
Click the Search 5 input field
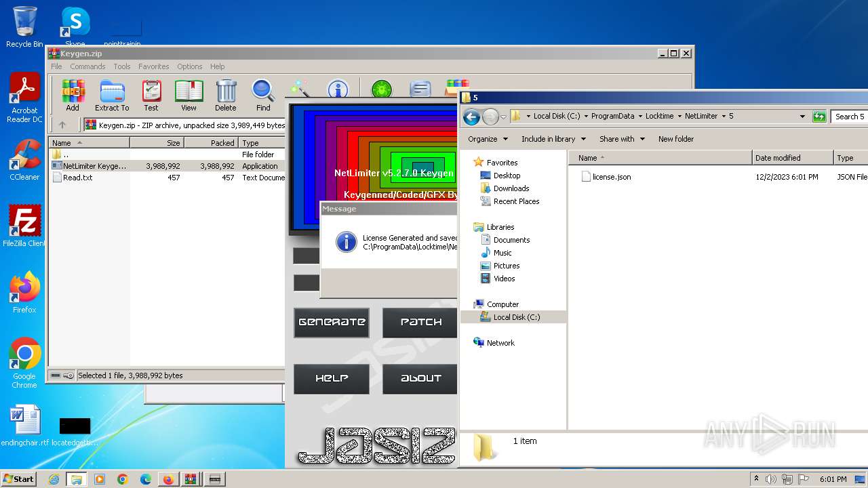850,117
